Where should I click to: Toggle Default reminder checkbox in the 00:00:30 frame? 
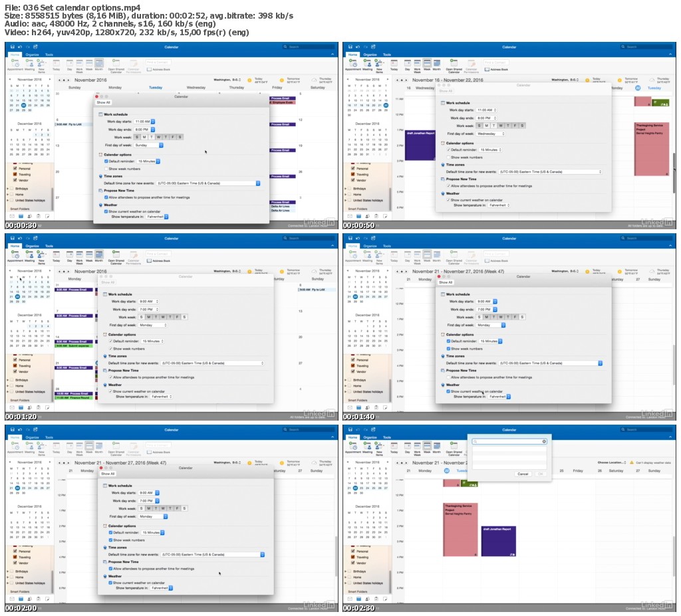click(106, 161)
